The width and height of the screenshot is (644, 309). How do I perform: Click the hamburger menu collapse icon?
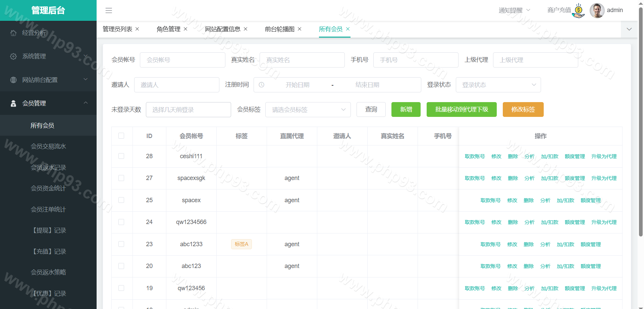(109, 10)
